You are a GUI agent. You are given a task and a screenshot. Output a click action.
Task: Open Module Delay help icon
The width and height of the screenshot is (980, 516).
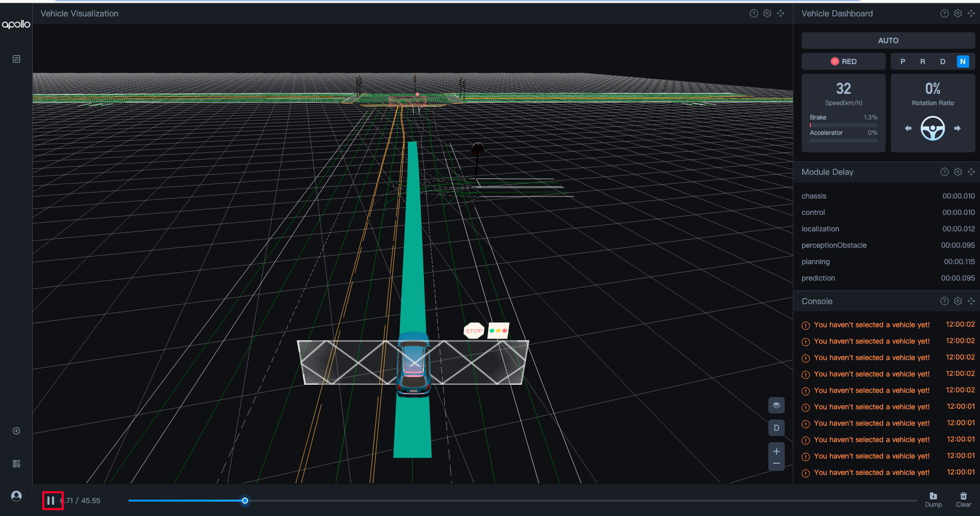(x=944, y=172)
